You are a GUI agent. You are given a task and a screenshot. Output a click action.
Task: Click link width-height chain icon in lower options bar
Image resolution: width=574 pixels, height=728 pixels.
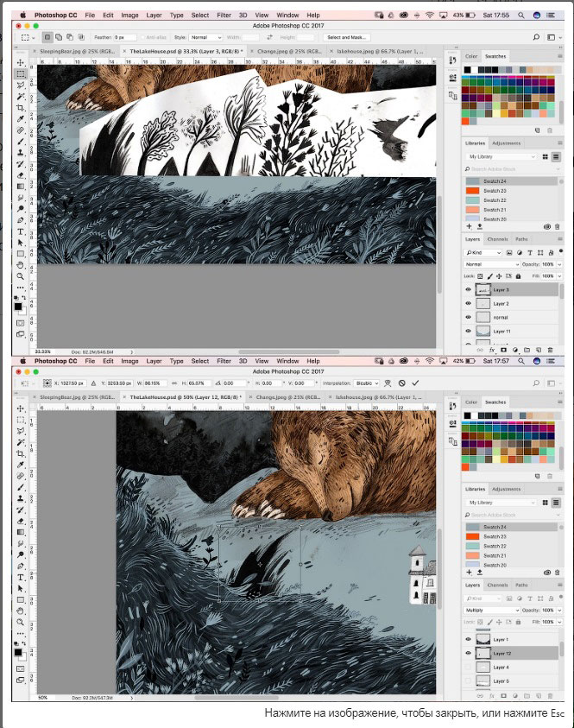174,383
